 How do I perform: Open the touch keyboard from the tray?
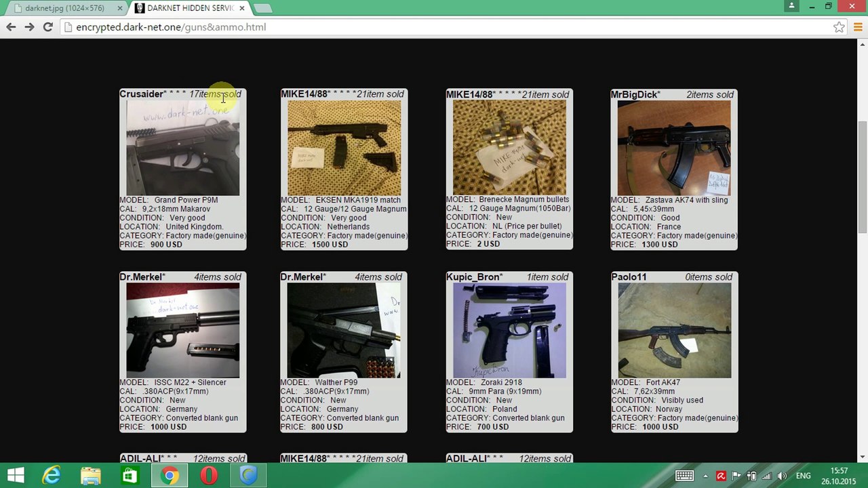[684, 476]
